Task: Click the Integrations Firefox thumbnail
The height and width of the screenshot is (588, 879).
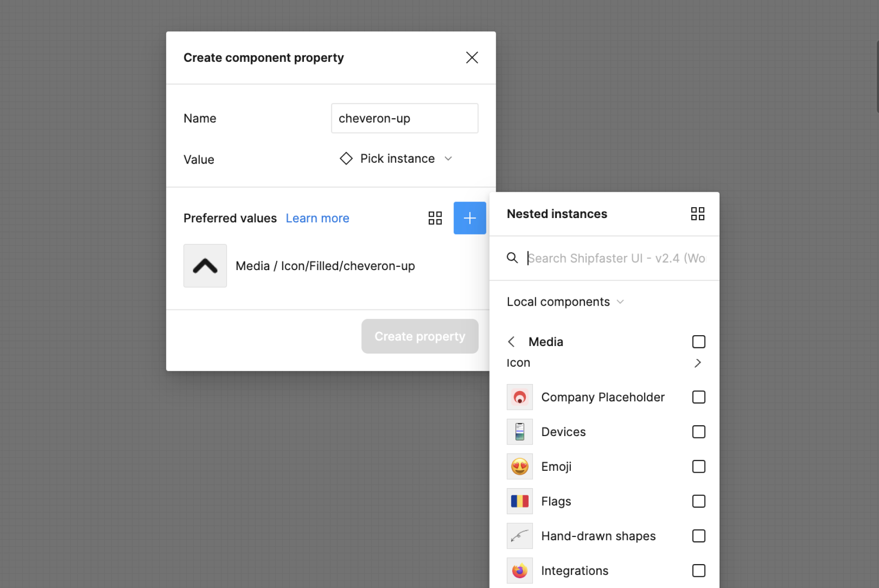Action: coord(520,571)
